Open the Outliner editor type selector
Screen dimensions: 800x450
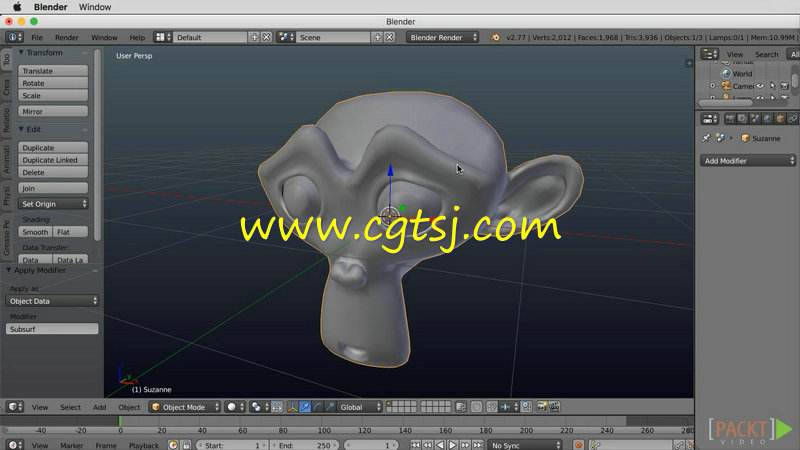710,54
